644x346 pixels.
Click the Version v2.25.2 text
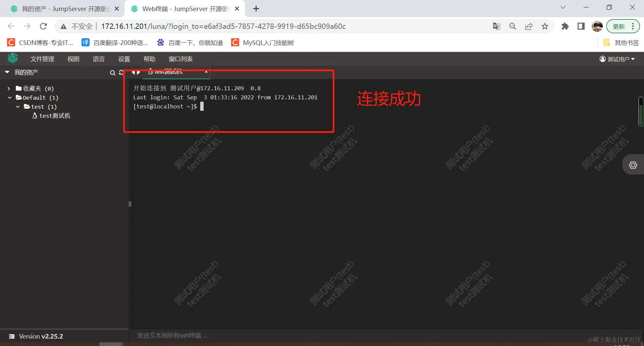coord(41,336)
